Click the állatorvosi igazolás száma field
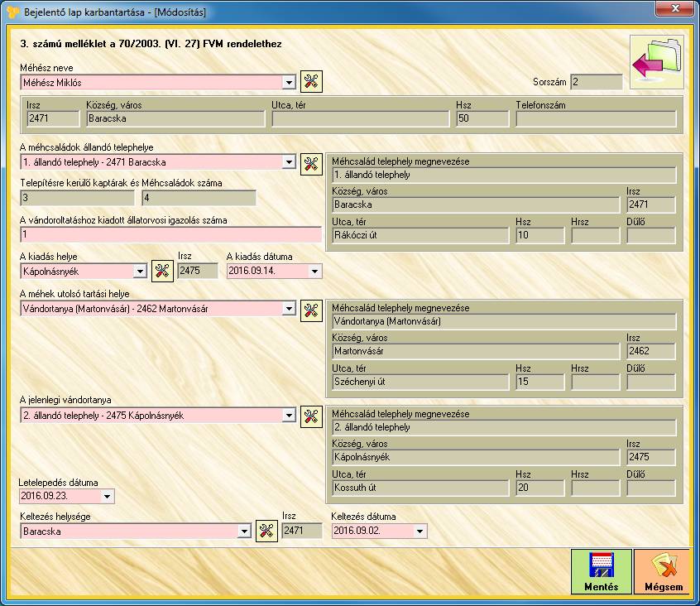Image resolution: width=700 pixels, height=606 pixels. (x=170, y=235)
